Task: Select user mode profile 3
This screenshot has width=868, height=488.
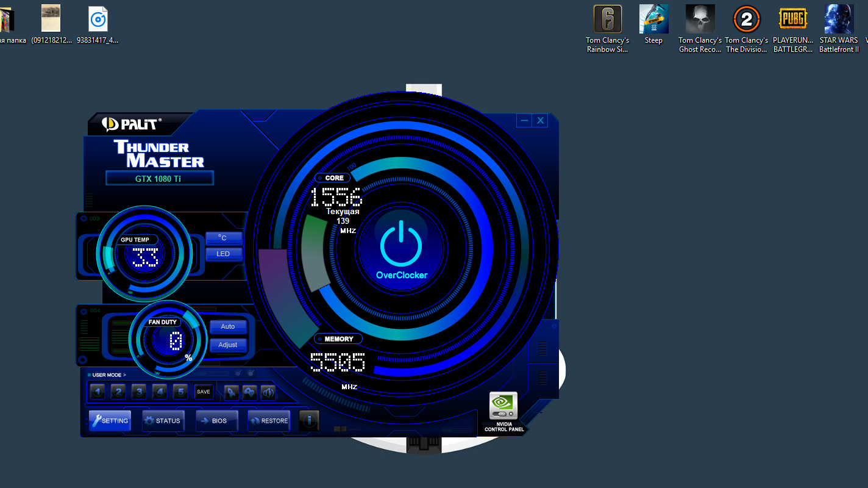Action: coord(140,392)
